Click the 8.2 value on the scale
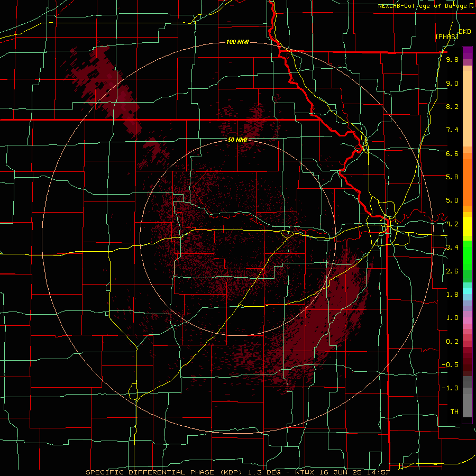The image size is (476, 476). coord(452,106)
